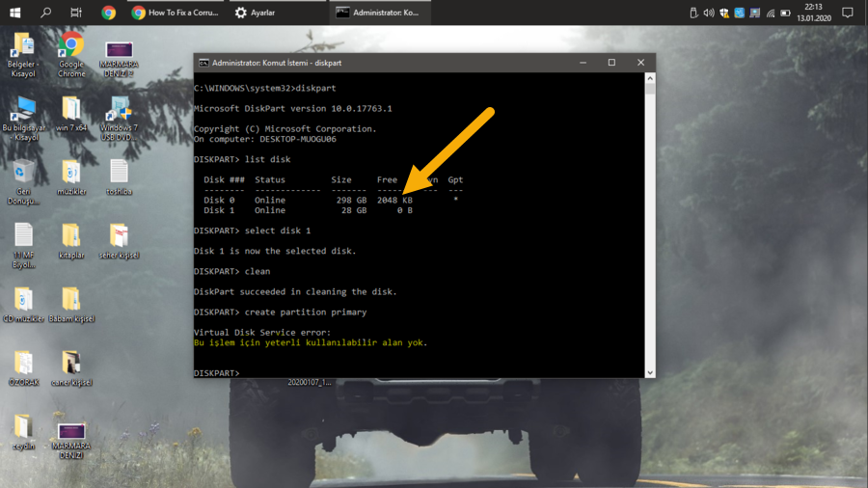Click the safely remove USB tray icon
This screenshot has width=868, height=488.
click(693, 13)
